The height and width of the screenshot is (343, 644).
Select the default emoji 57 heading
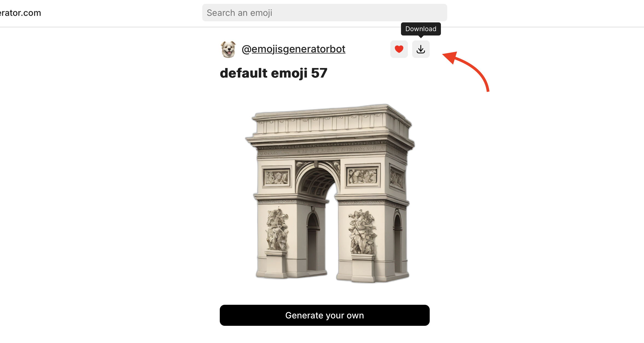pyautogui.click(x=273, y=73)
